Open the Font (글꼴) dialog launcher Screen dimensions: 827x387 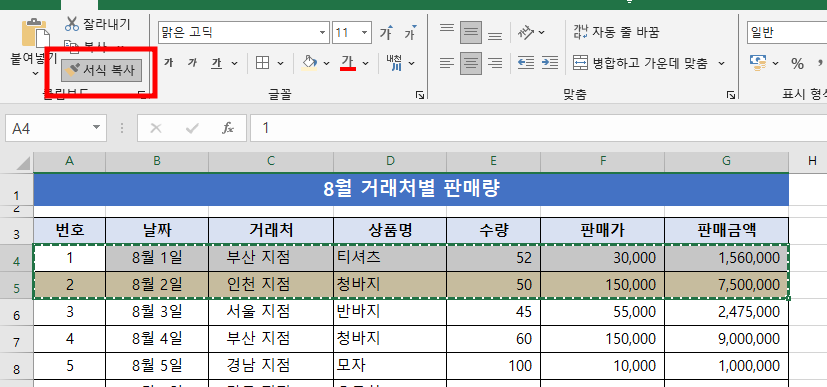[420, 95]
